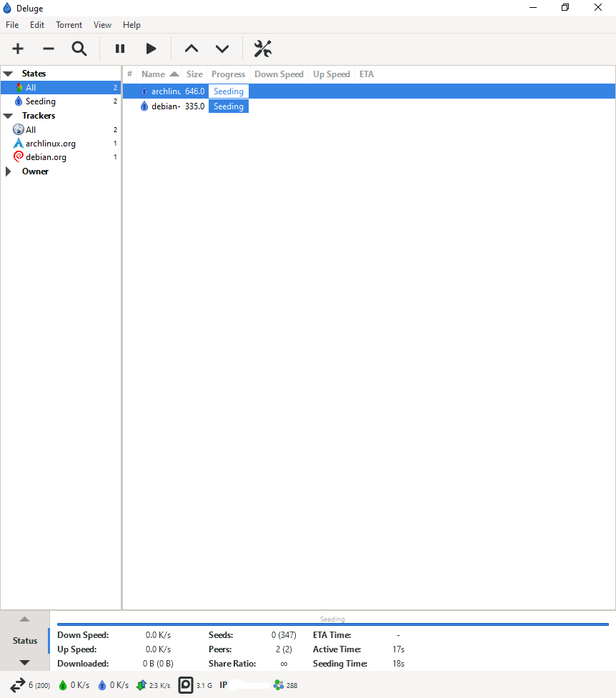The width and height of the screenshot is (616, 698).
Task: Click the archlinux torrent Seeding progress bar
Action: 229,91
